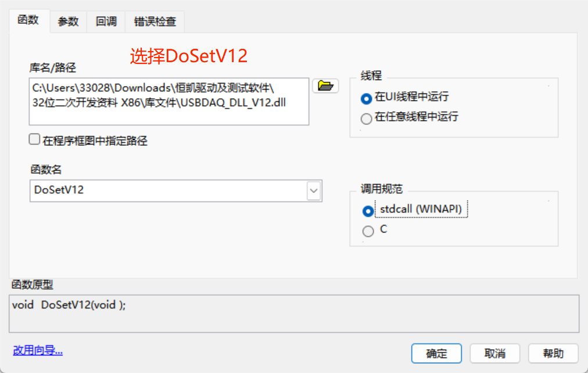Select the 函数 tab

[29, 20]
